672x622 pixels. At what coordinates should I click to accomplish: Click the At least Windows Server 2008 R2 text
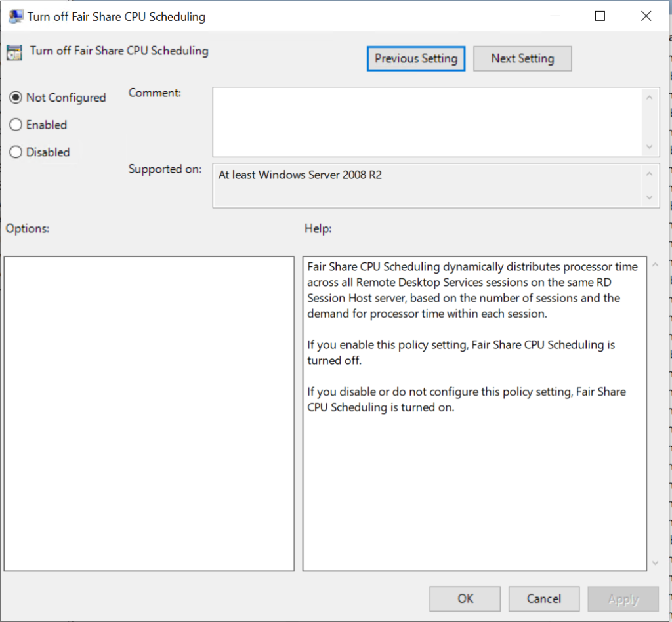point(299,175)
